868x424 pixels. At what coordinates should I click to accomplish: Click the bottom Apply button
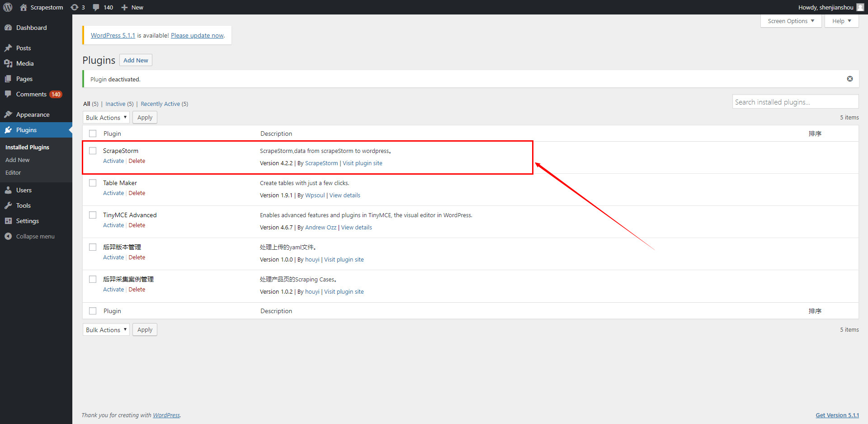(x=145, y=330)
